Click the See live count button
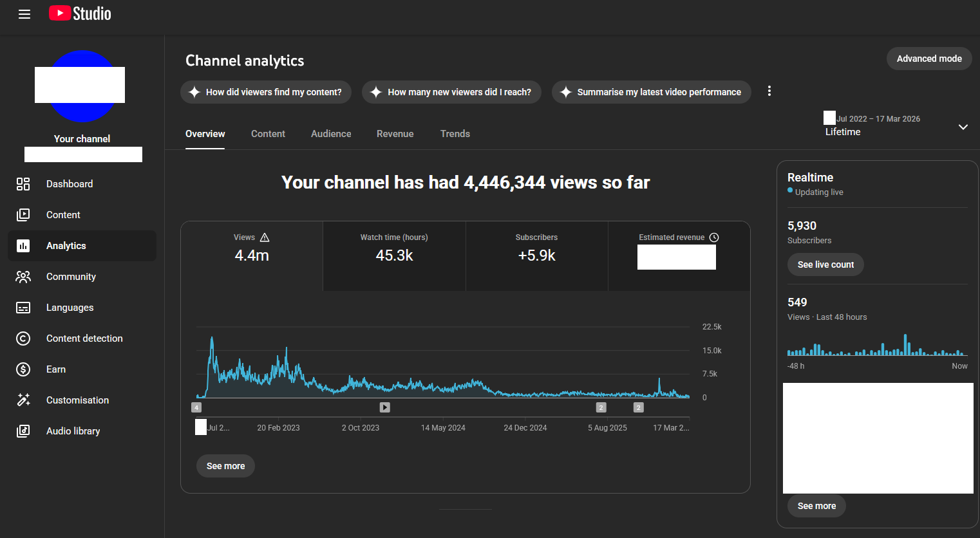Screen dimensions: 980x538 (x=825, y=264)
